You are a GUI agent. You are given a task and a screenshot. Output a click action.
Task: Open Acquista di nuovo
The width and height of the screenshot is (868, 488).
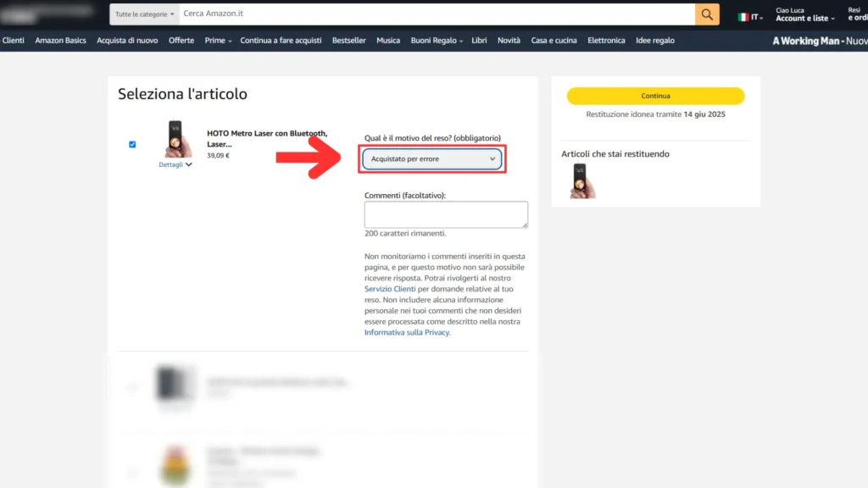[x=127, y=41]
